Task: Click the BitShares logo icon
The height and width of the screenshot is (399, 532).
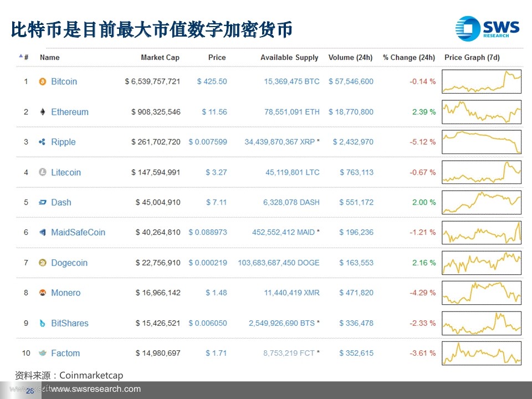Action: coord(43,323)
